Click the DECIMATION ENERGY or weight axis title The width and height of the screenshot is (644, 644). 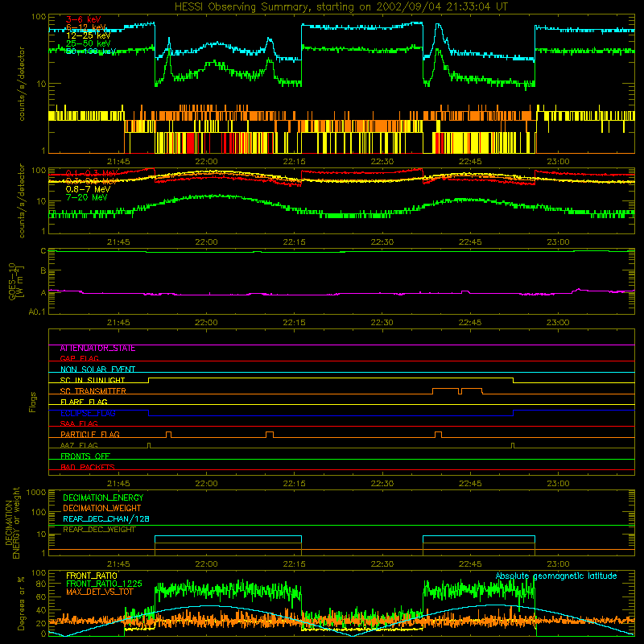pos(12,523)
